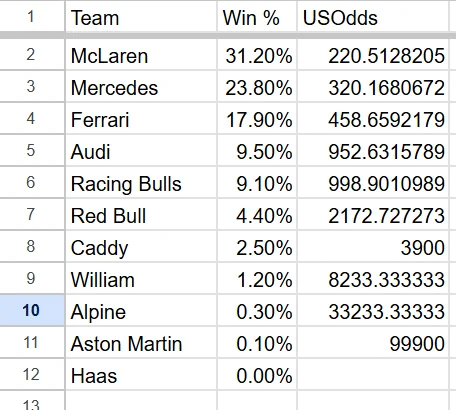This screenshot has width=456, height=410.
Task: Select row header 10
Action: tap(32, 310)
